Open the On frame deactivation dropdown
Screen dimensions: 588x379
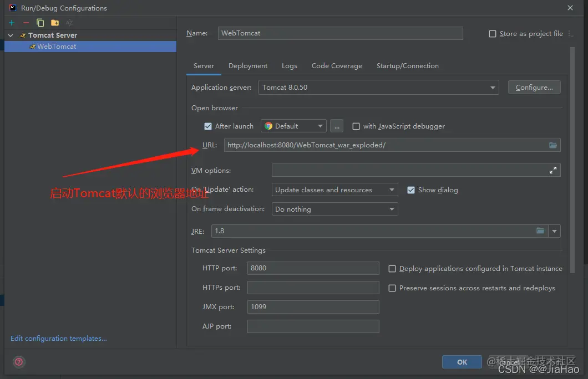334,209
